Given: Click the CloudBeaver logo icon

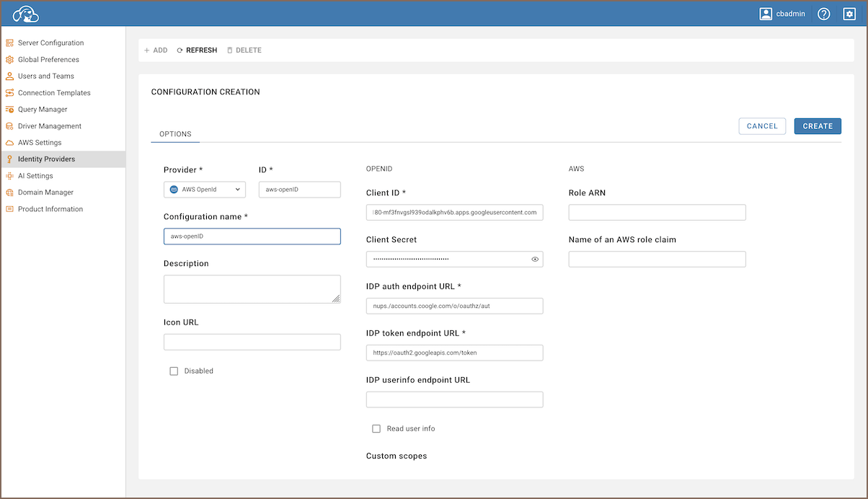Looking at the screenshot, I should 26,14.
